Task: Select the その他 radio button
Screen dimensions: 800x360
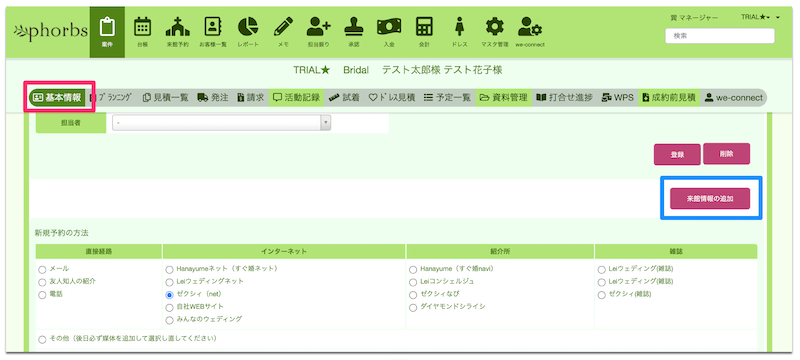Action: point(42,339)
